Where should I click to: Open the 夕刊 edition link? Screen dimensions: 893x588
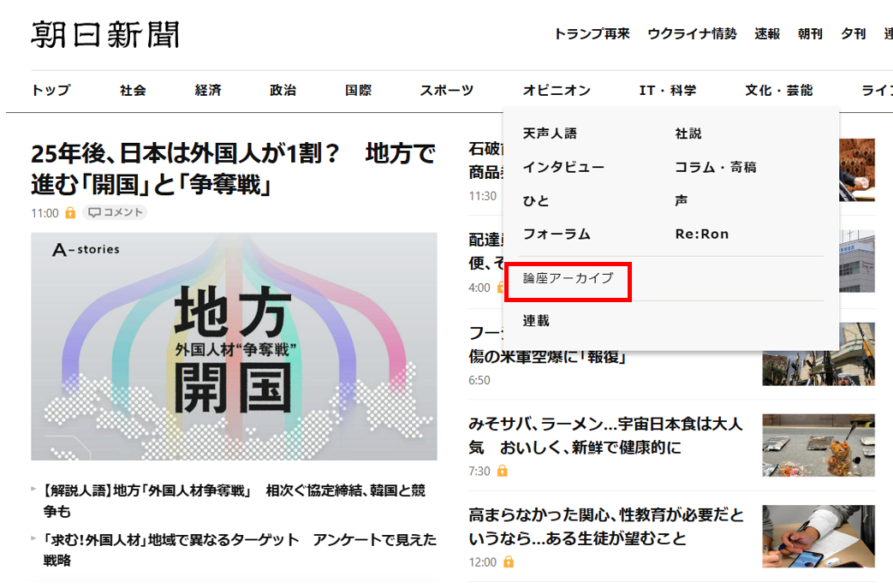853,34
